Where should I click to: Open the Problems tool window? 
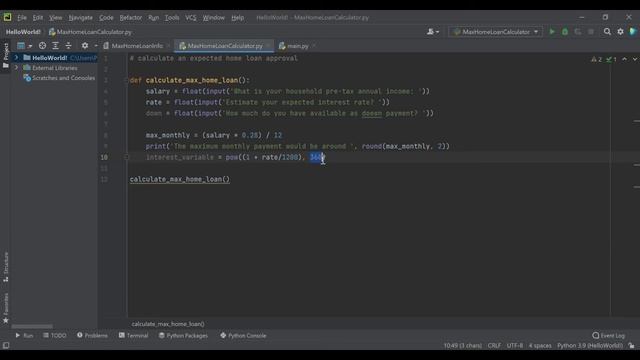(x=92, y=336)
